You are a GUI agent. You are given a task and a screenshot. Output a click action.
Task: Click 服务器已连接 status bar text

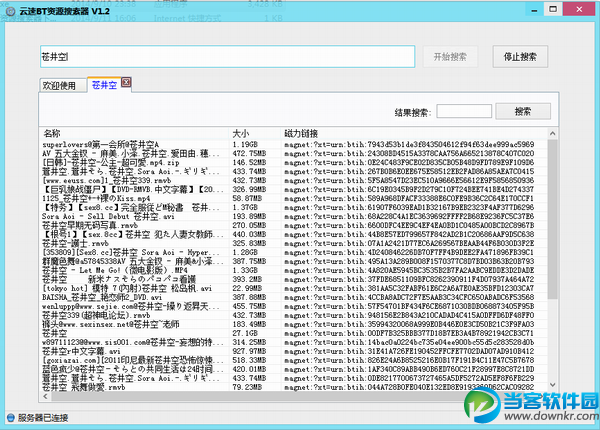[x=43, y=418]
